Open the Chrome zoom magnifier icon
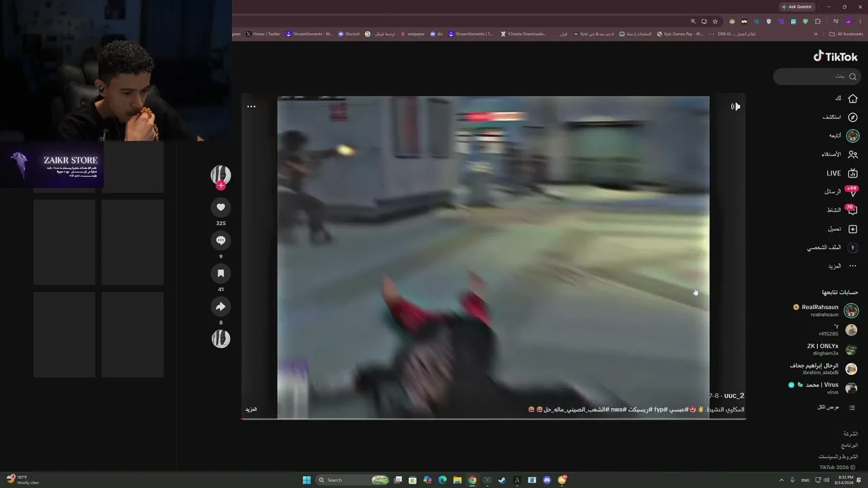The height and width of the screenshot is (488, 868). point(693,22)
